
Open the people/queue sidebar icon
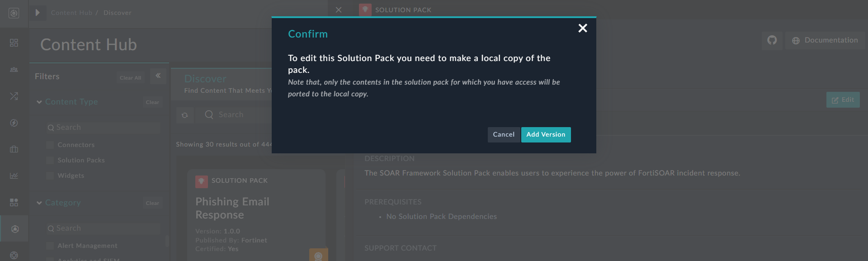point(14,70)
